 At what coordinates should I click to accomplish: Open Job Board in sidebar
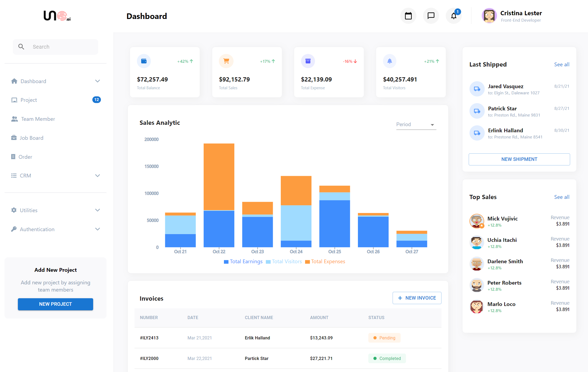[x=31, y=138]
